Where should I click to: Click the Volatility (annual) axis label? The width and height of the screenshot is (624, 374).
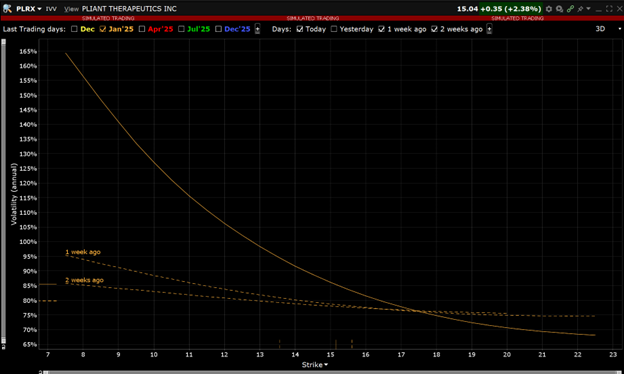[x=14, y=194]
